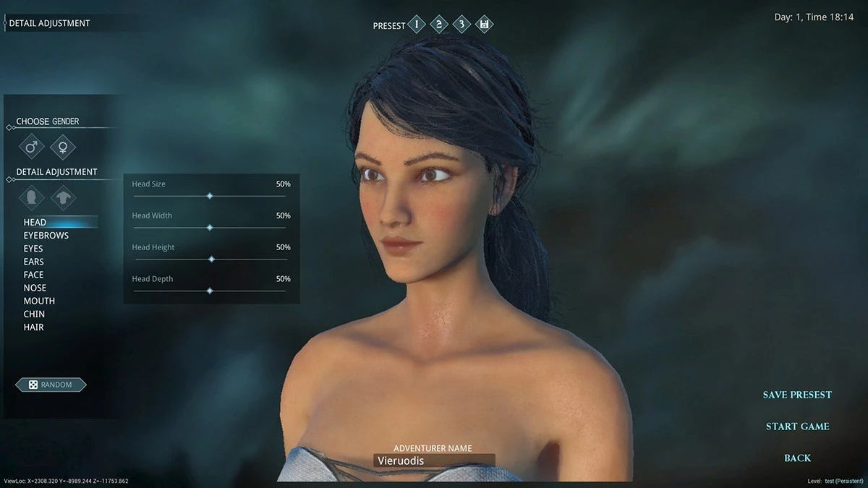
Task: Load preset slot 2
Action: [x=439, y=25]
